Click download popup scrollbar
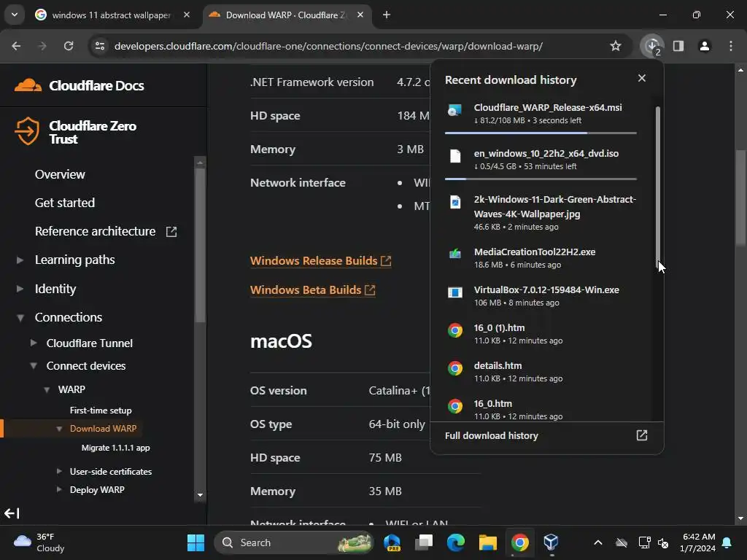This screenshot has width=747, height=560. (658, 186)
